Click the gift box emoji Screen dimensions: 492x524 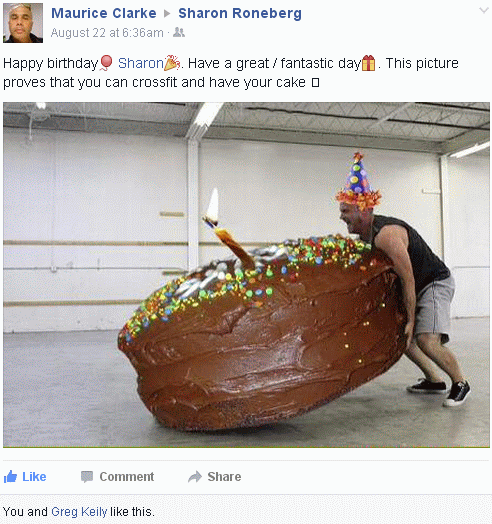(x=369, y=63)
